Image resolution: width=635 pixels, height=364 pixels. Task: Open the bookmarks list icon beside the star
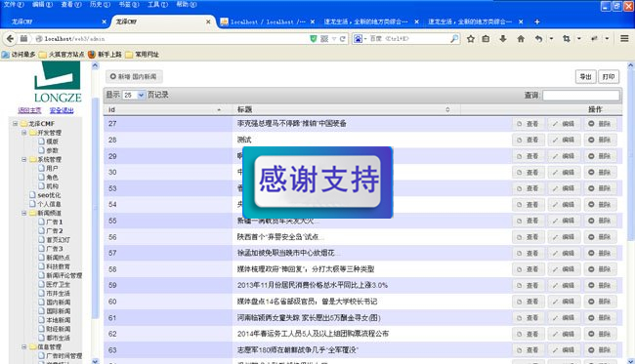[486, 39]
